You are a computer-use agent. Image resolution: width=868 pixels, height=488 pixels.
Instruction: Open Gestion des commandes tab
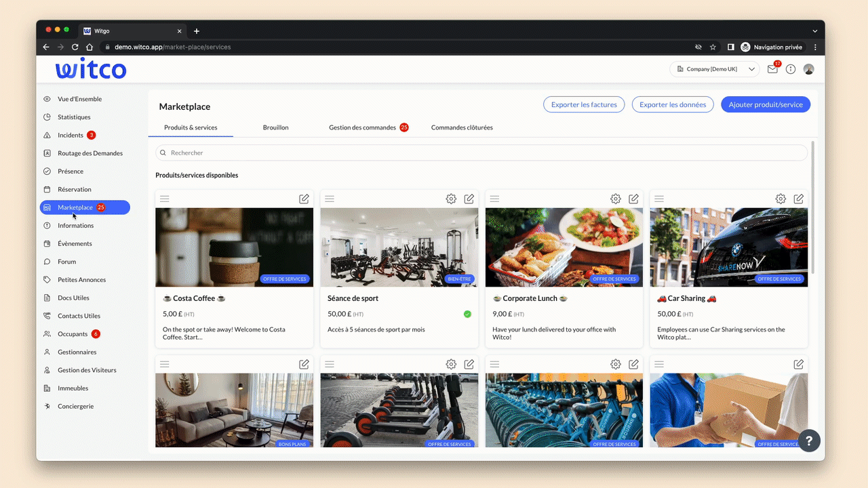coord(369,127)
